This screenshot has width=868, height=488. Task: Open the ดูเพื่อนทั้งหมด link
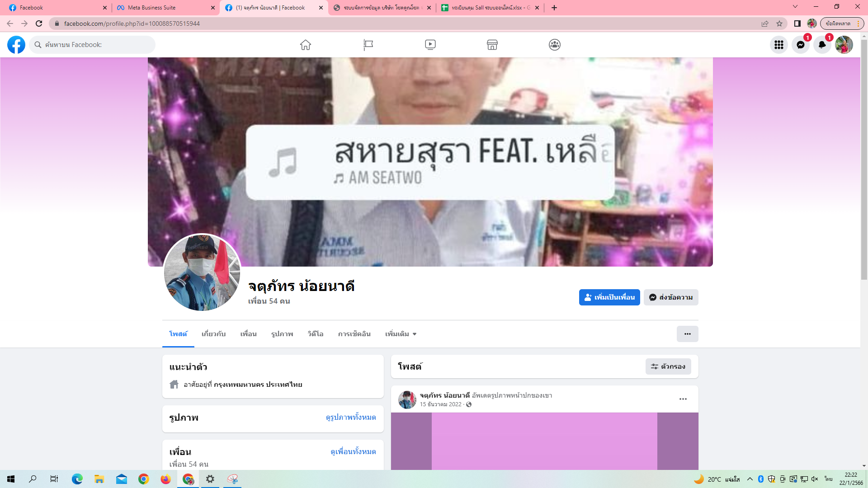pos(353,451)
